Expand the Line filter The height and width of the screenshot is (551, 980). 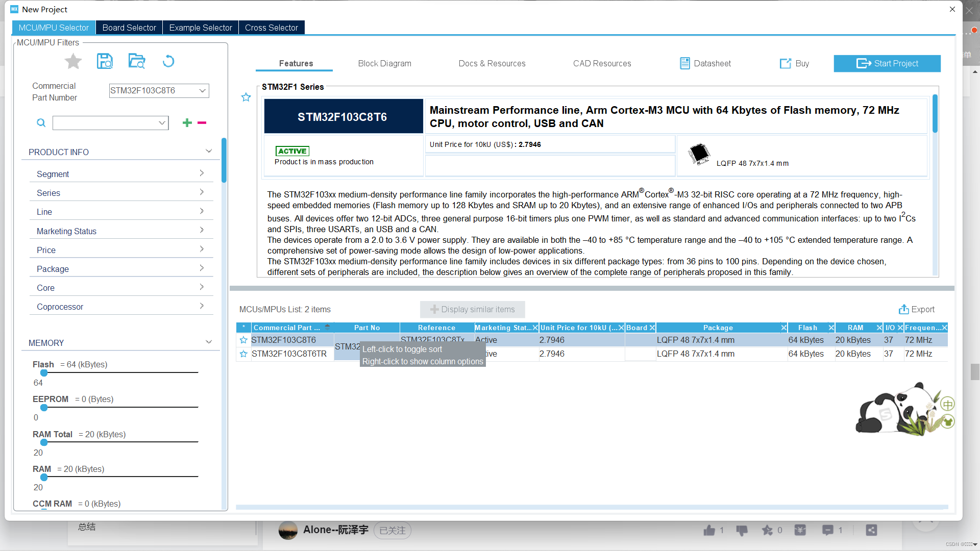[202, 211]
